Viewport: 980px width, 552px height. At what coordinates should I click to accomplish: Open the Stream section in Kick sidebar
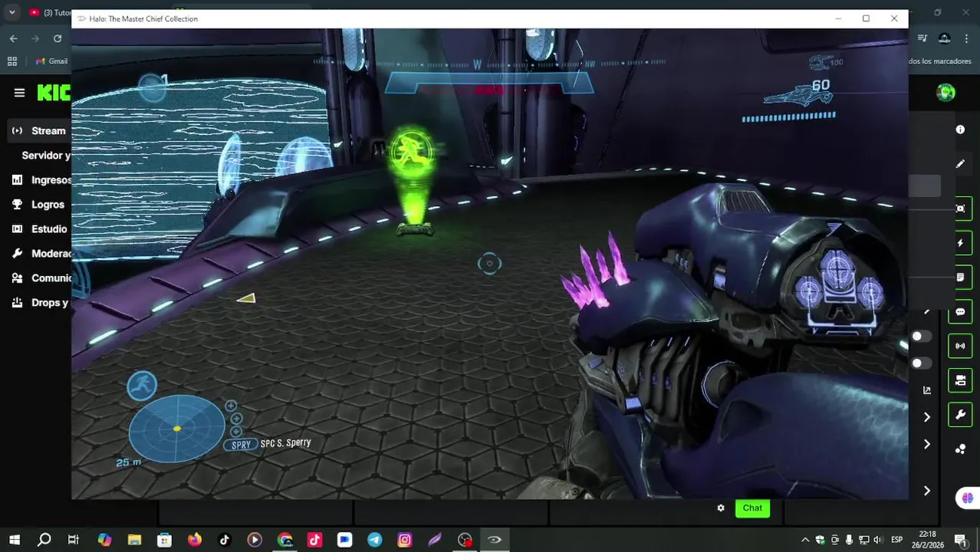(38, 130)
